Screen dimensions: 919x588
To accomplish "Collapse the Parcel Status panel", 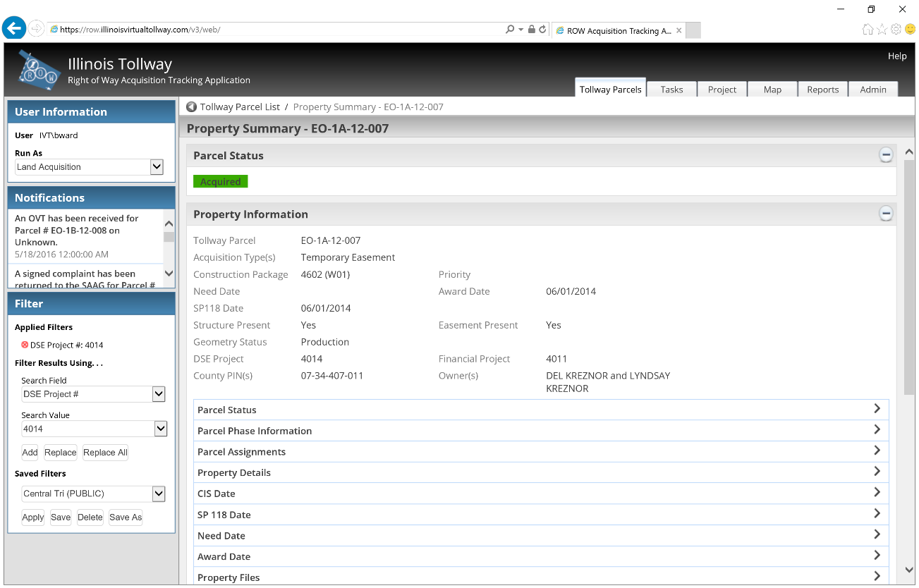I will pos(886,155).
